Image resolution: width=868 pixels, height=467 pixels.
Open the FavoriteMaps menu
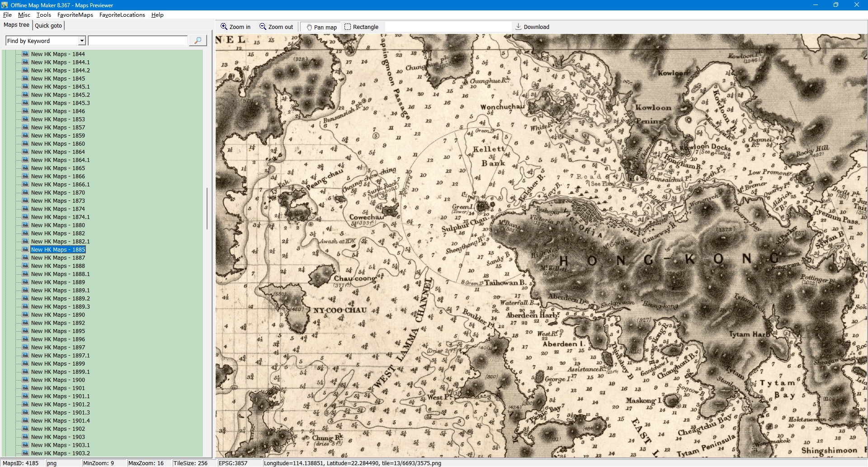point(75,15)
